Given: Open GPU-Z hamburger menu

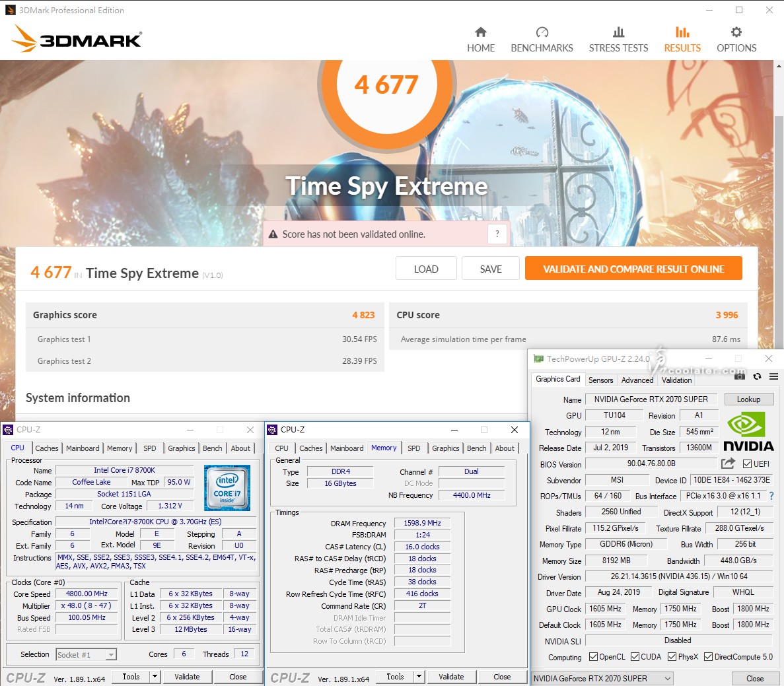Looking at the screenshot, I should click(x=773, y=376).
